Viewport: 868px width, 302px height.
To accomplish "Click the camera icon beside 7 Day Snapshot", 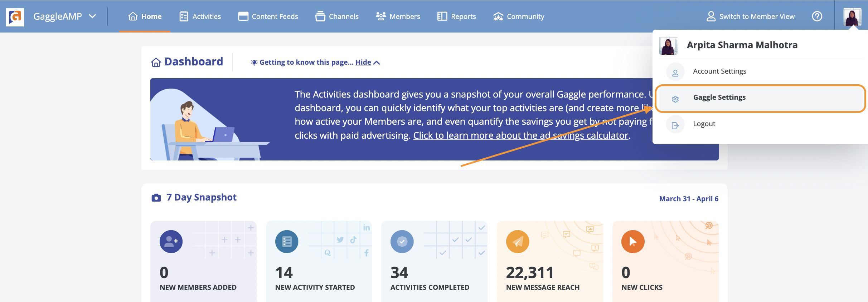I will [x=156, y=197].
